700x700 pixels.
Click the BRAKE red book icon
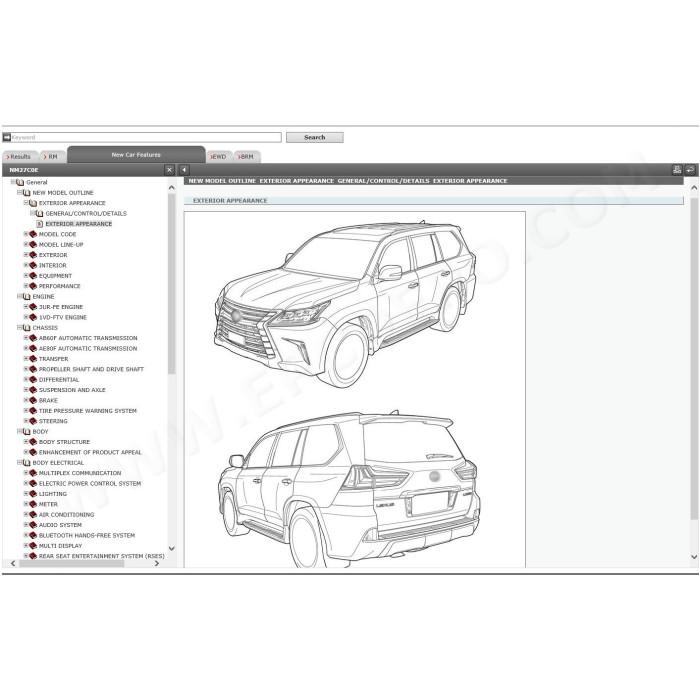[33, 400]
